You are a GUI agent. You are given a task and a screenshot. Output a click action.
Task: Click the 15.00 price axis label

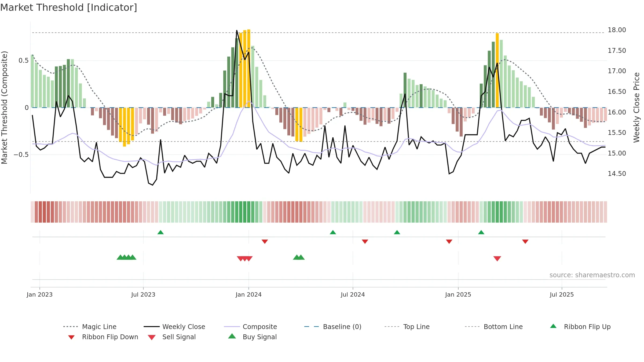[617, 153]
